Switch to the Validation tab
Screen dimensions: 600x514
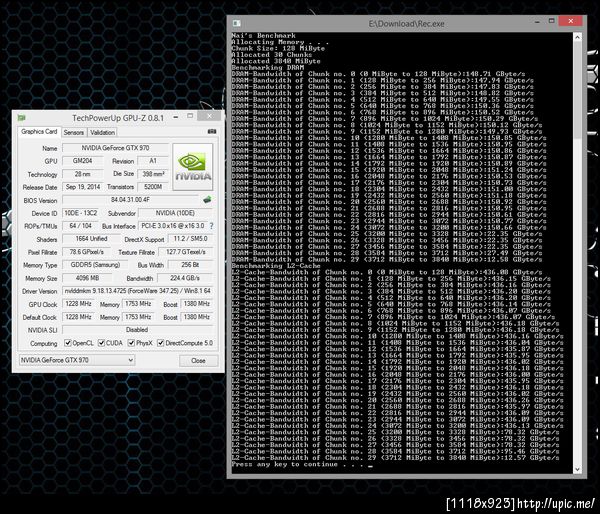(x=102, y=132)
